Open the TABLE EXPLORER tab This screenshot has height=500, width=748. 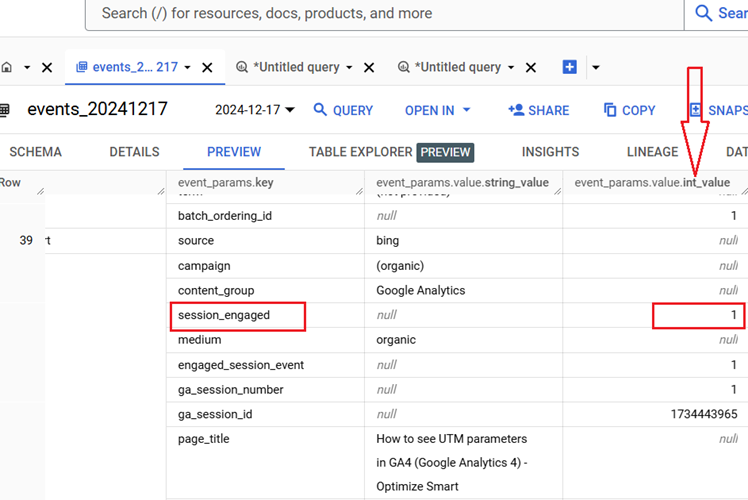point(391,152)
